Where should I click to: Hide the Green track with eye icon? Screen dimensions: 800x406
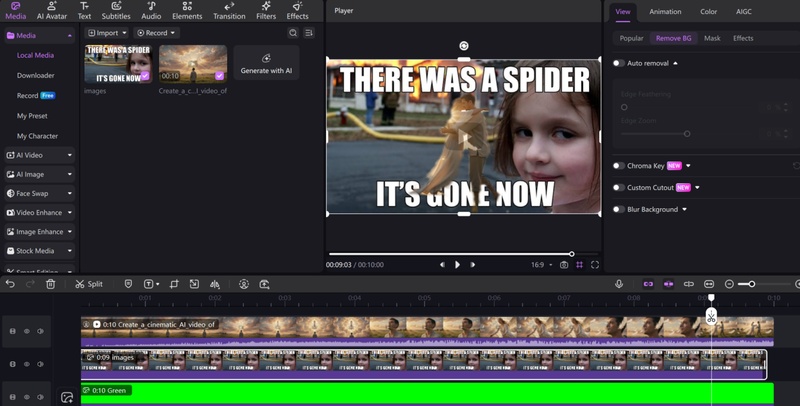click(27, 397)
